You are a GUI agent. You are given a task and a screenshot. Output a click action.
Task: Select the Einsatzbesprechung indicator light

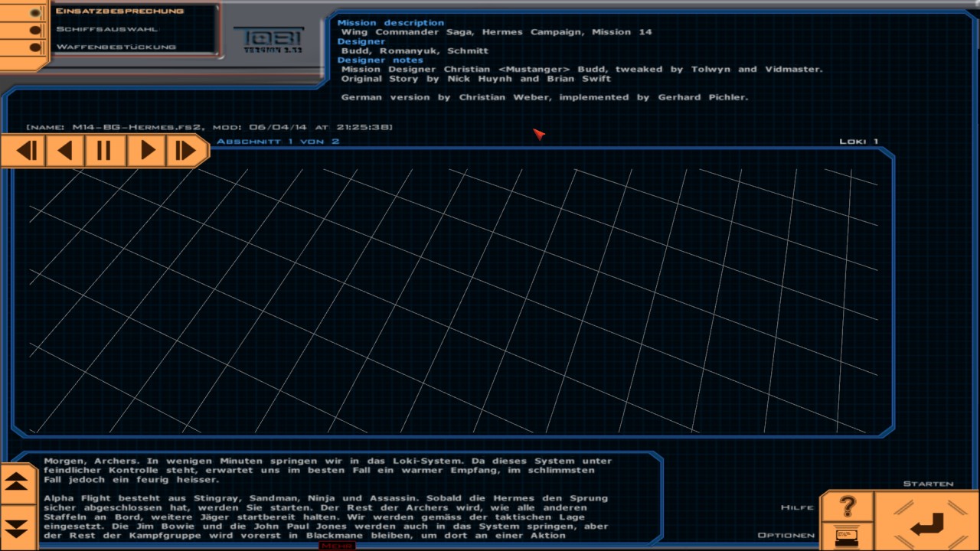tap(34, 12)
